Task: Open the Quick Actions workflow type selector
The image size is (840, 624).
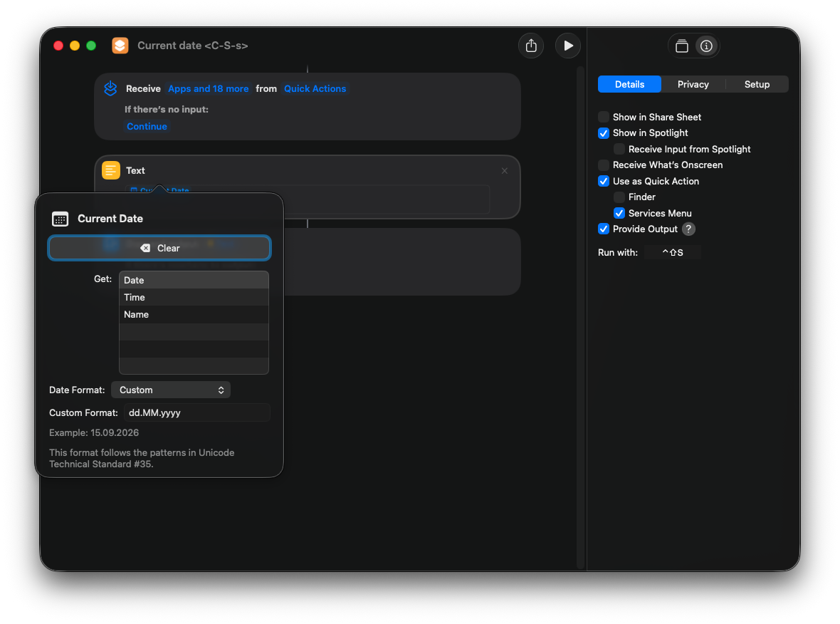Action: [x=315, y=88]
